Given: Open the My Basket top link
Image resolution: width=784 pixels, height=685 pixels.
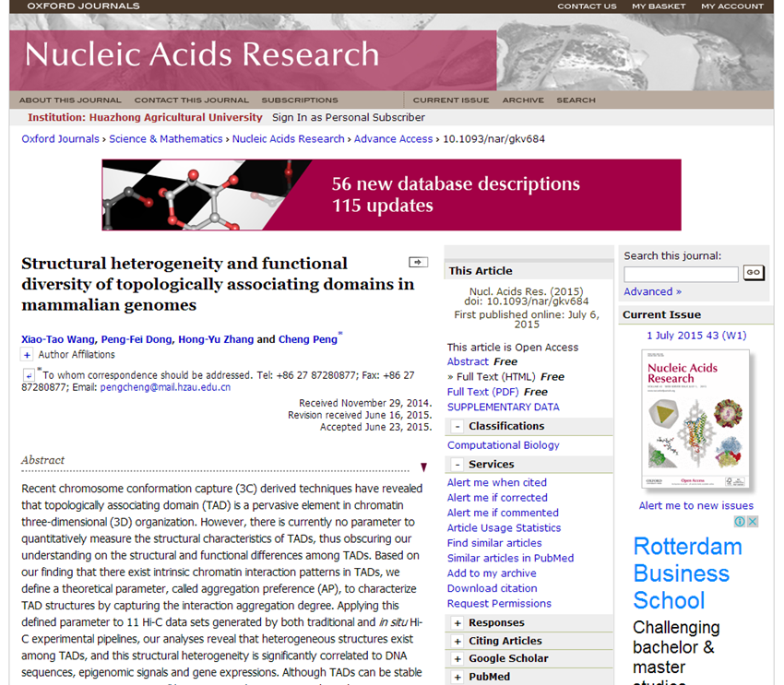Looking at the screenshot, I should [x=659, y=6].
